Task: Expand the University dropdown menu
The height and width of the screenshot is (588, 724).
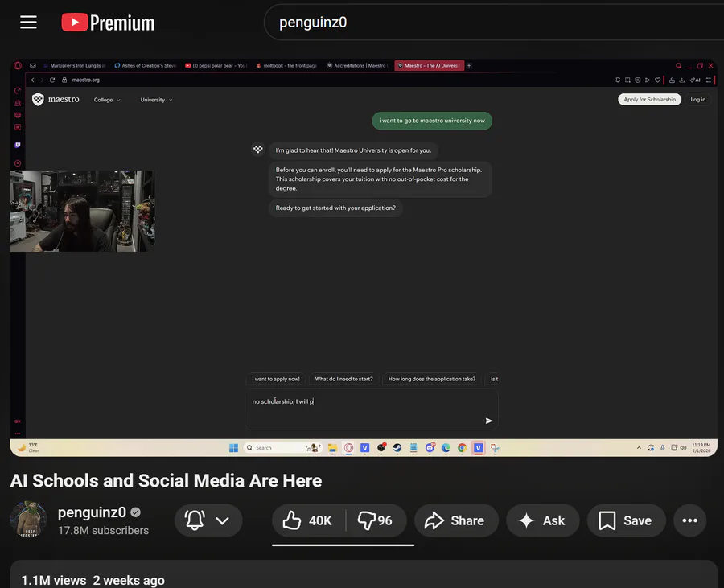Action: [157, 100]
